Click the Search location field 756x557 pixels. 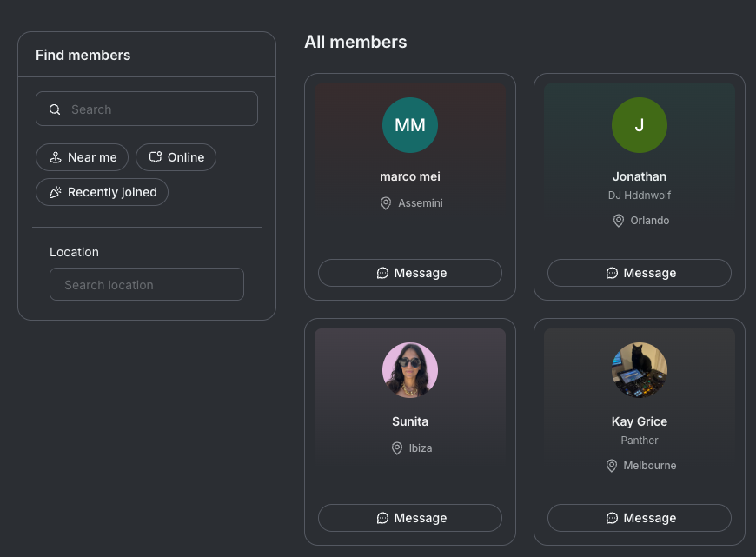(147, 284)
